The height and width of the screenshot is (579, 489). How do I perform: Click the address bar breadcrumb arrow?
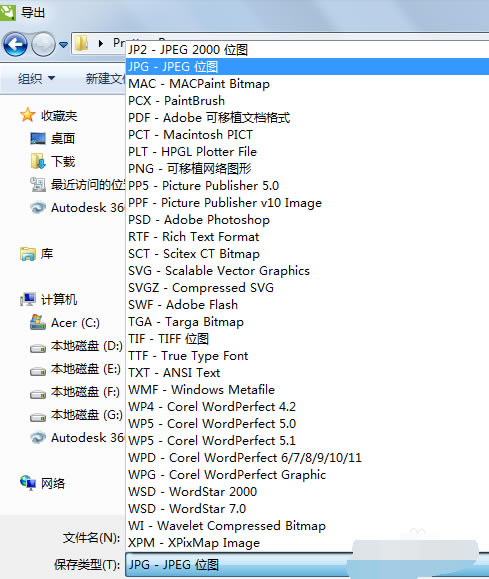[x=100, y=44]
